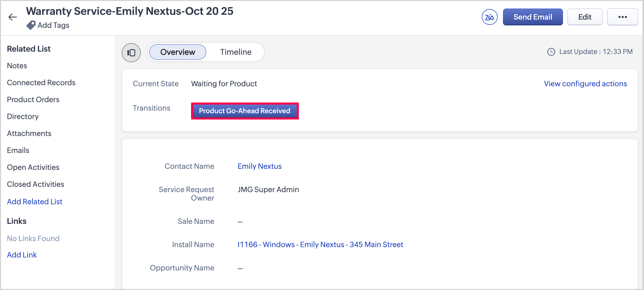Click the Edit button
644x290 pixels.
[585, 17]
